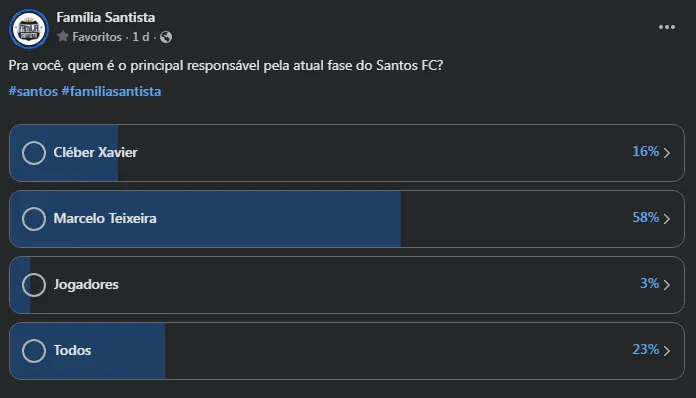Select the Marcelo Teixeira radio option
The width and height of the screenshot is (696, 398).
tap(34, 219)
